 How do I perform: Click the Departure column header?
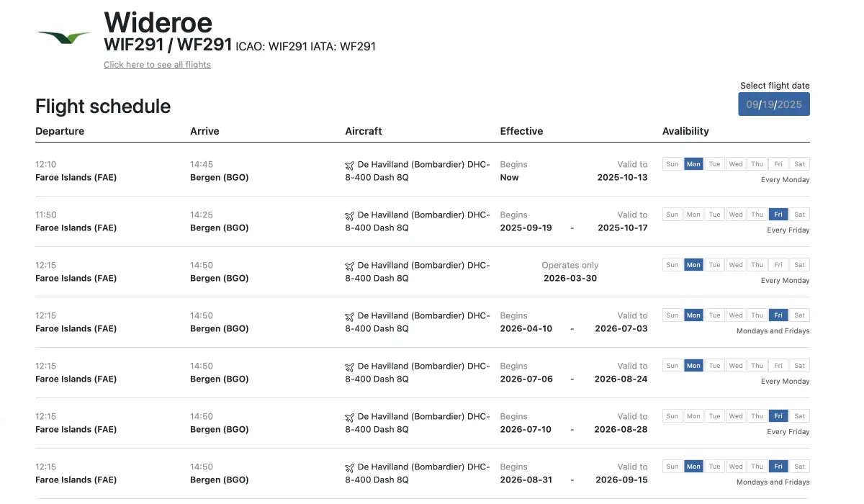pos(60,131)
